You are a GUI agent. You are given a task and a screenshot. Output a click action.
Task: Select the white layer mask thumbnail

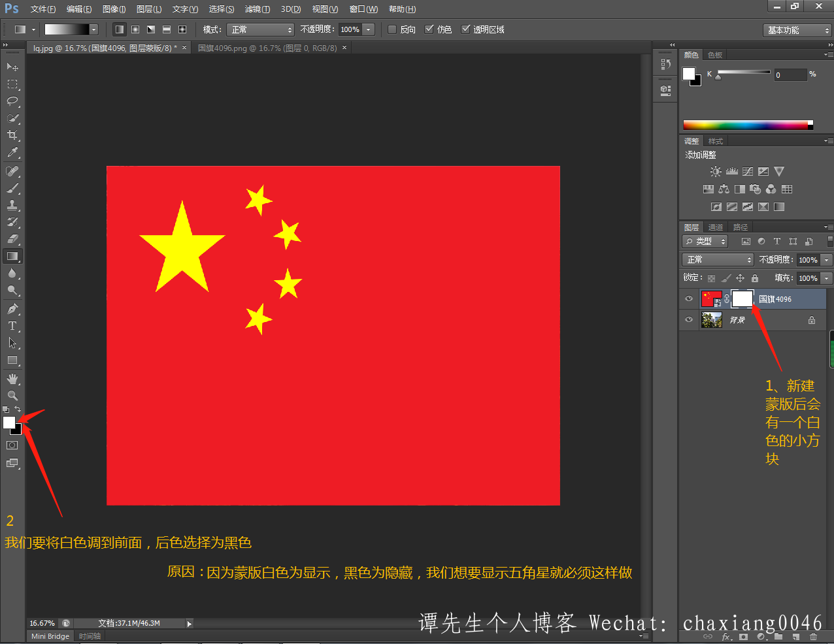coord(742,299)
